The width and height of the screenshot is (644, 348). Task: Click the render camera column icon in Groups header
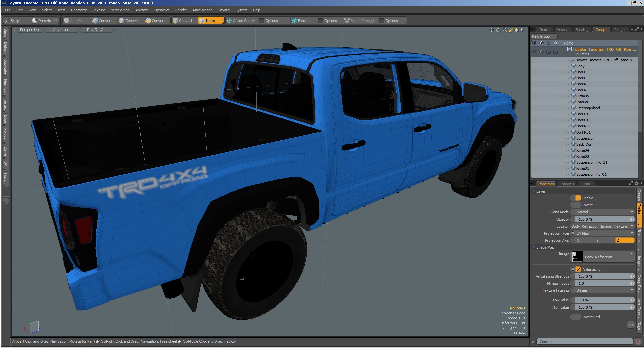[x=541, y=43]
